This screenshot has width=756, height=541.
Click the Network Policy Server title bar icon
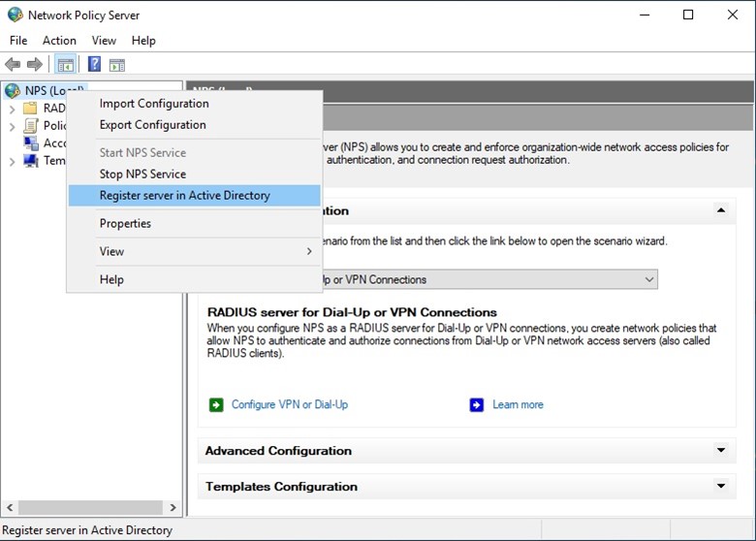point(15,15)
